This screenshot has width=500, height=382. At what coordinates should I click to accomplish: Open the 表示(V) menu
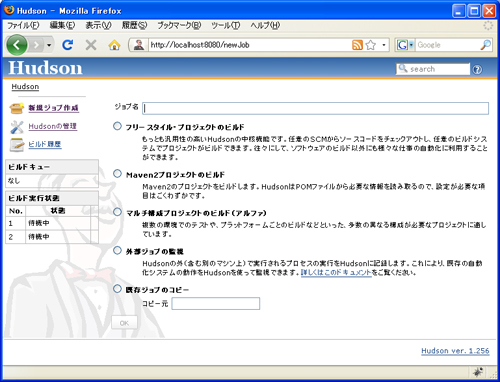pyautogui.click(x=98, y=25)
